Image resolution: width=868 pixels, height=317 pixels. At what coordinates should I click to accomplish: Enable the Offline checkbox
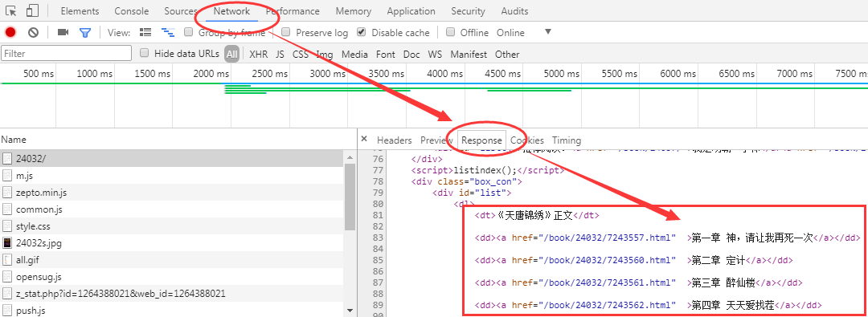(450, 32)
